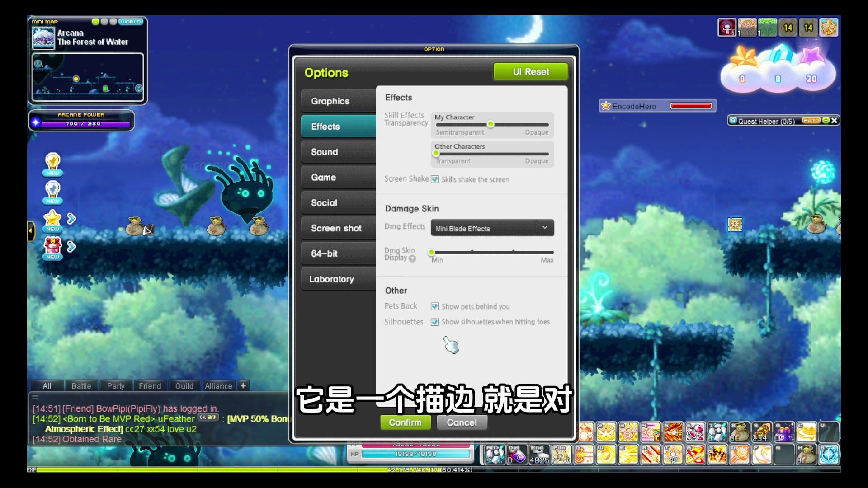Click Confirm button to save settings
Screen dimensions: 868x488
pos(406,422)
